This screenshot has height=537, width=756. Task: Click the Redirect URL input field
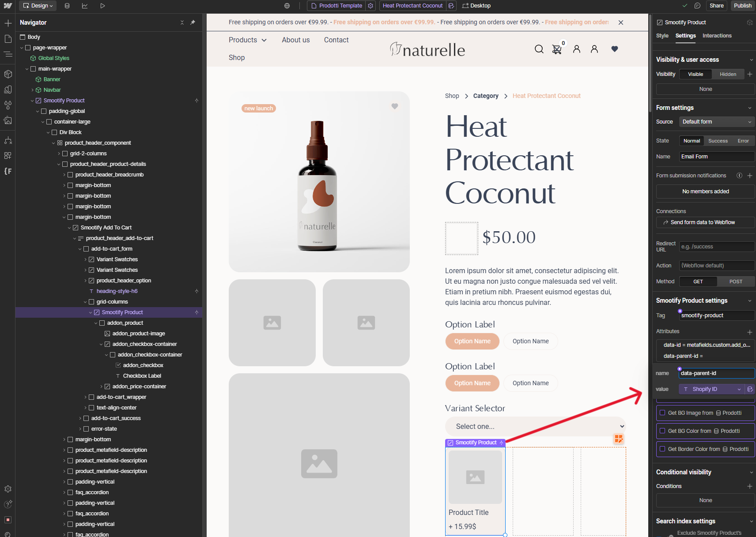[716, 247]
